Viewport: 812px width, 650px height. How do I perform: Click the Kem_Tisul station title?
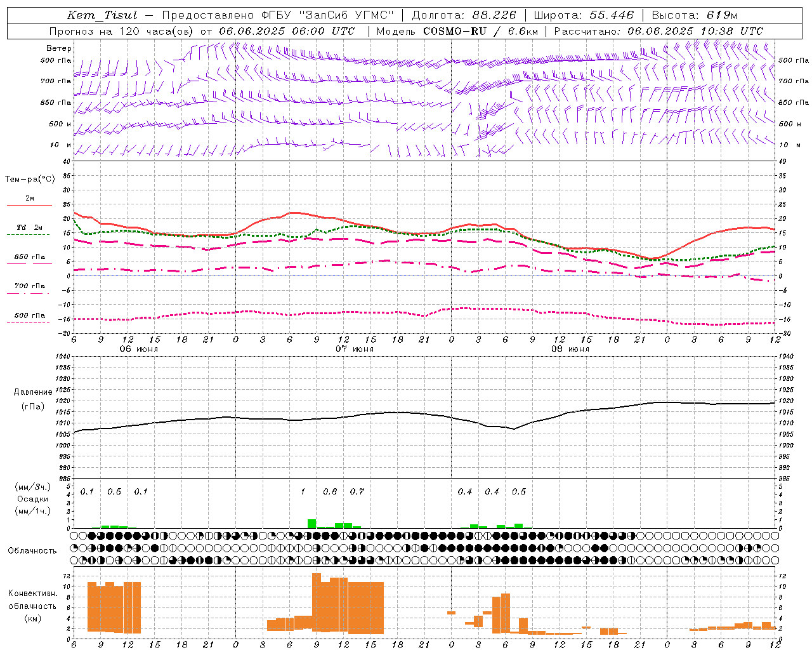pos(102,15)
